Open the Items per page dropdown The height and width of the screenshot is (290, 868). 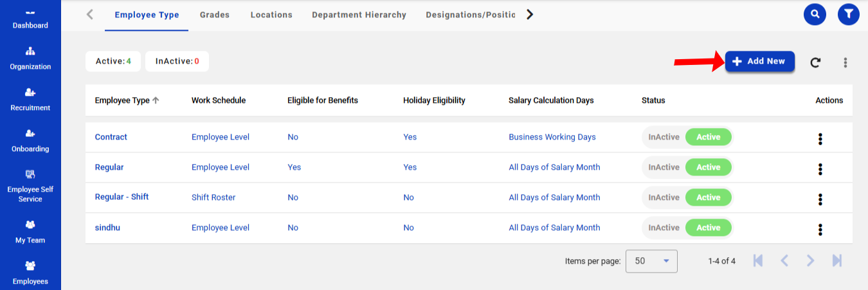(x=651, y=261)
